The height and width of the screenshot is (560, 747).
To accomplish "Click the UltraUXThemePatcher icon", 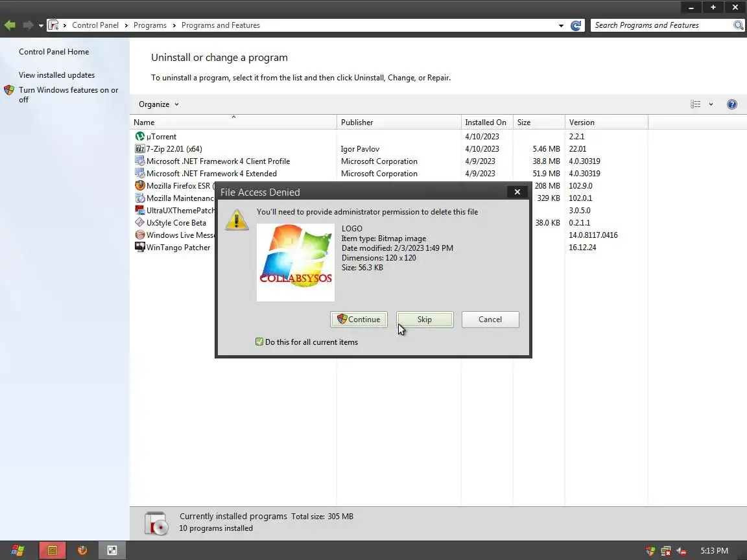I will point(139,210).
